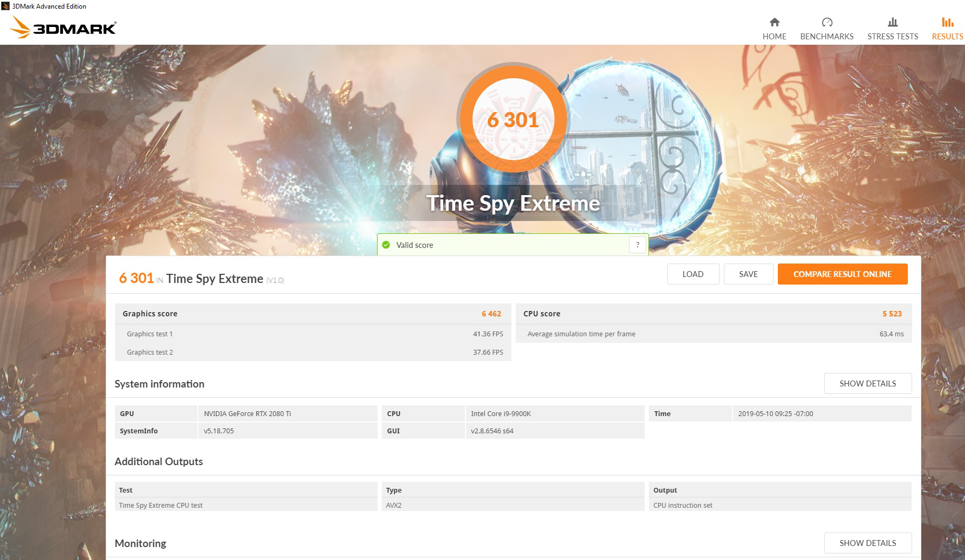Click the Graphics score label

150,314
